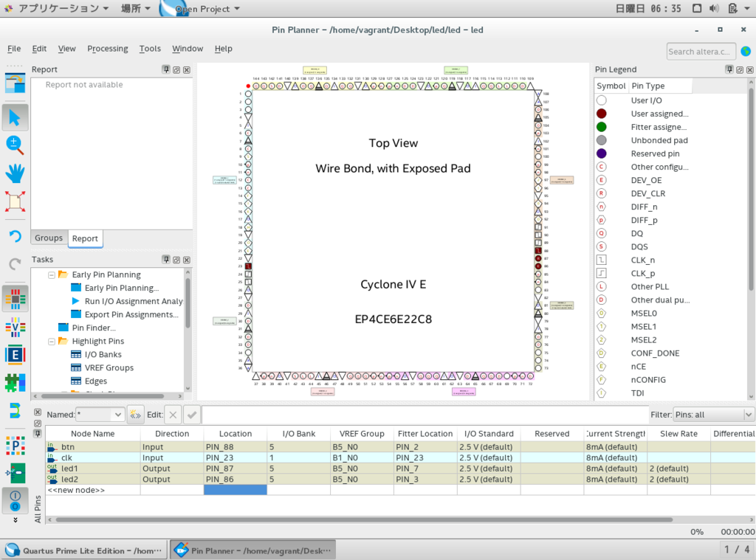Expand more tools double chevron
The image size is (756, 560).
coord(15,520)
